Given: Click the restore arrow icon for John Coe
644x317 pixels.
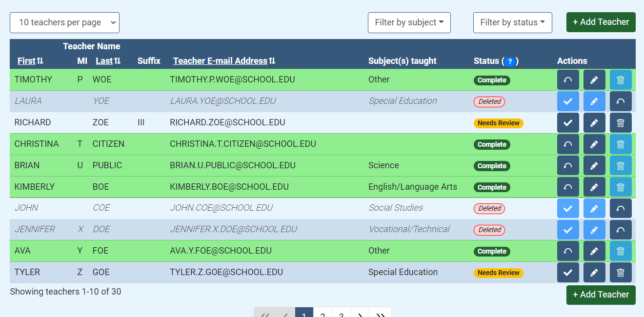Looking at the screenshot, I should click(x=621, y=208).
